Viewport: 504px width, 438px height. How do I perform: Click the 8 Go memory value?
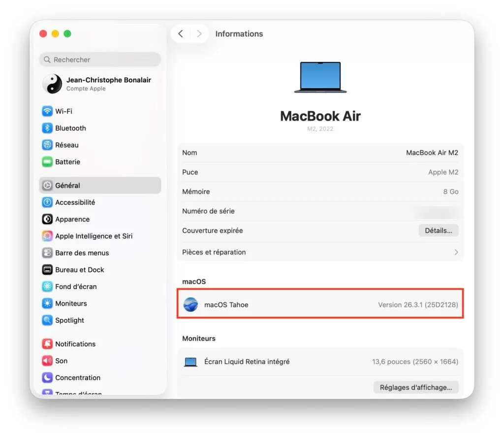click(x=451, y=191)
